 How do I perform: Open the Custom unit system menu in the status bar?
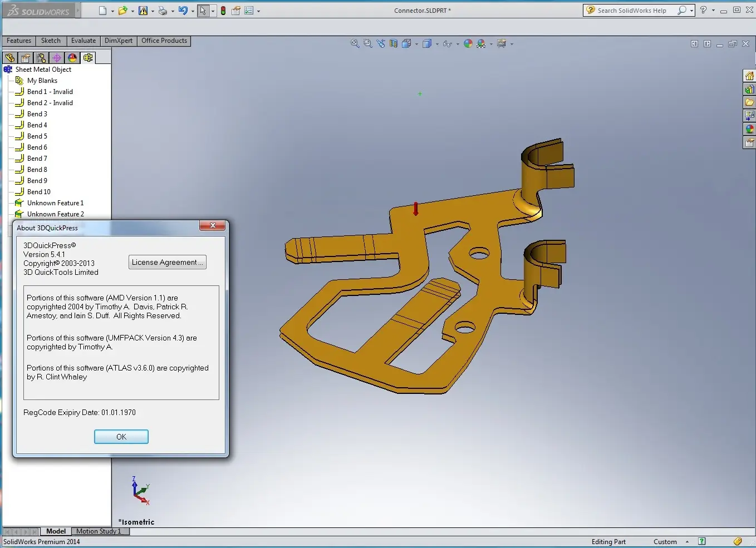671,541
